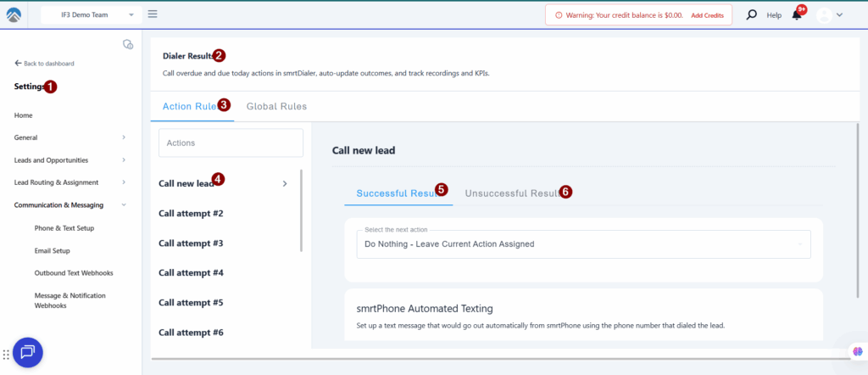Image resolution: width=868 pixels, height=375 pixels.
Task: Click the user avatar icon
Action: [x=823, y=15]
